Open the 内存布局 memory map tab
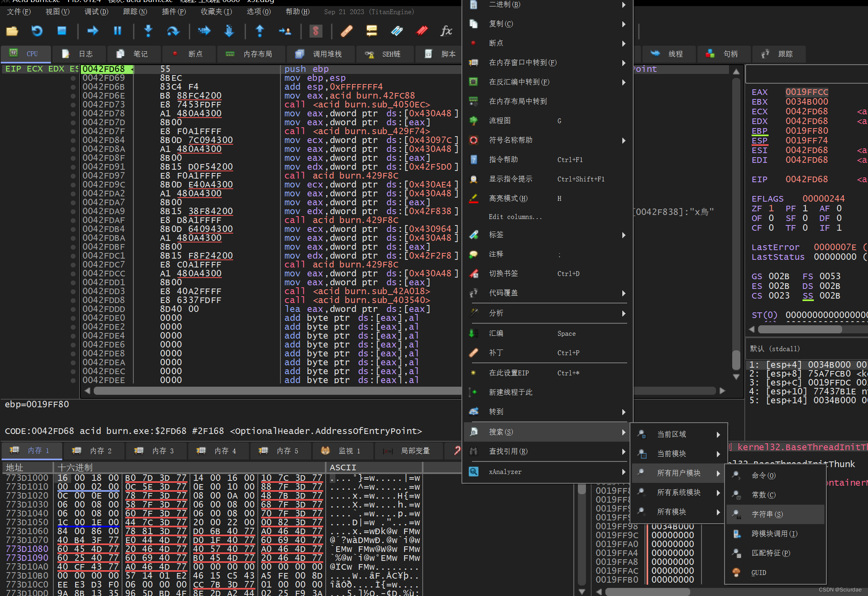The height and width of the screenshot is (596, 868). click(251, 54)
